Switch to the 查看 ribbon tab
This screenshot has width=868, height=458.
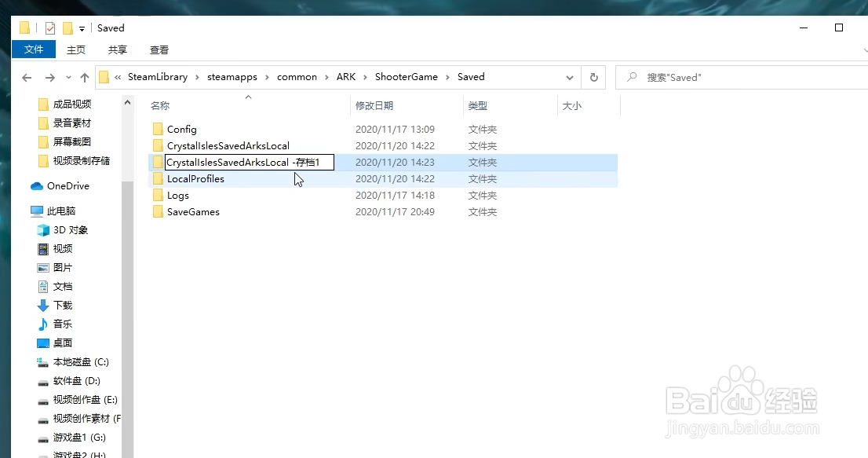click(159, 49)
